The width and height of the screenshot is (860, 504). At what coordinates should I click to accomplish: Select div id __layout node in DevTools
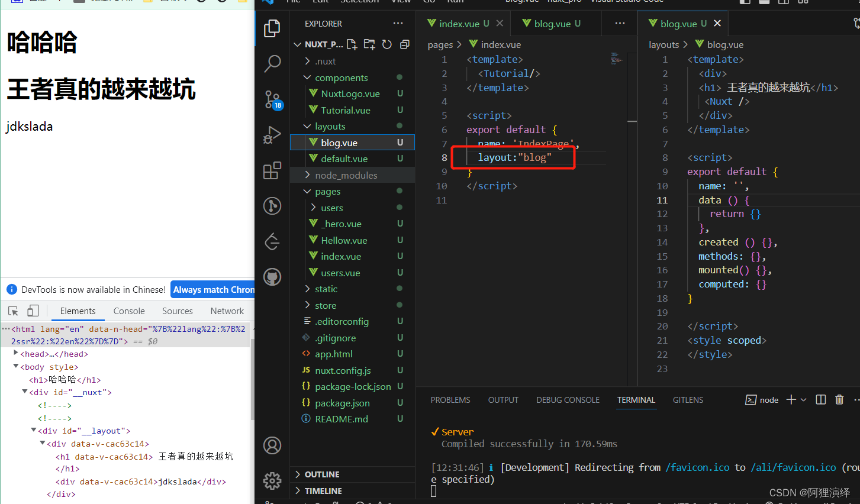[84, 431]
